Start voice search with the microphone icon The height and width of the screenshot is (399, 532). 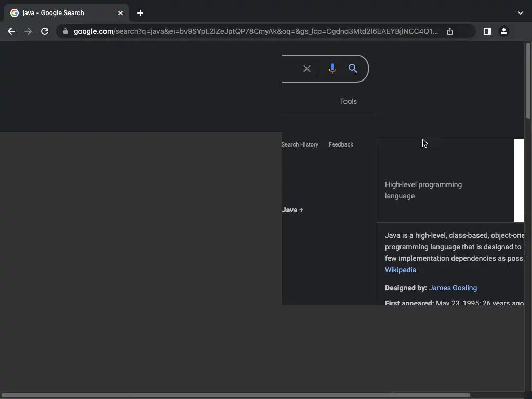click(332, 69)
